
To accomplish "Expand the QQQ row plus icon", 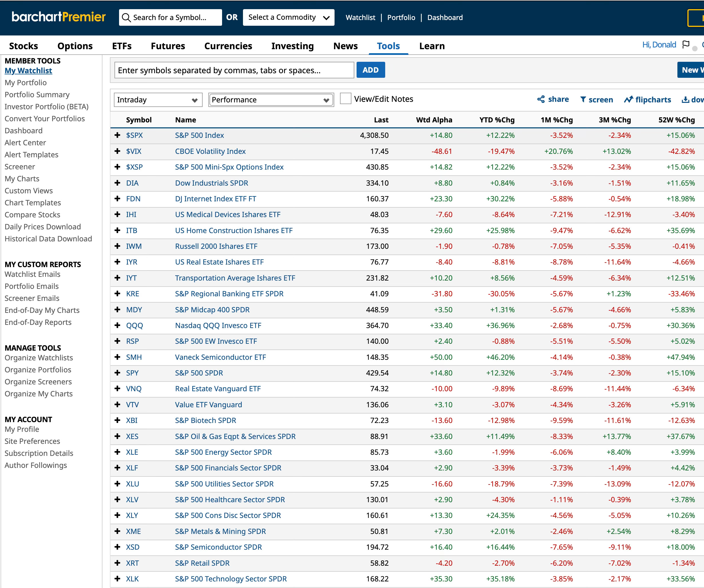I will tap(117, 325).
